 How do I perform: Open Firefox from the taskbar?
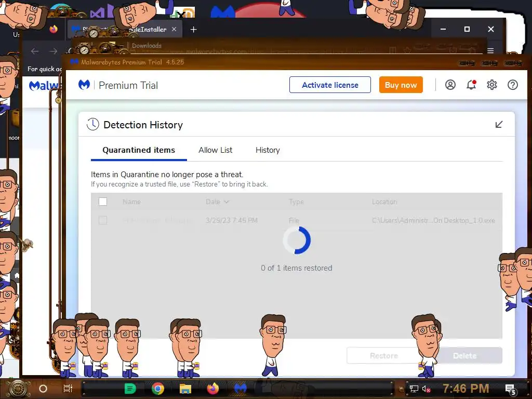[213, 389]
